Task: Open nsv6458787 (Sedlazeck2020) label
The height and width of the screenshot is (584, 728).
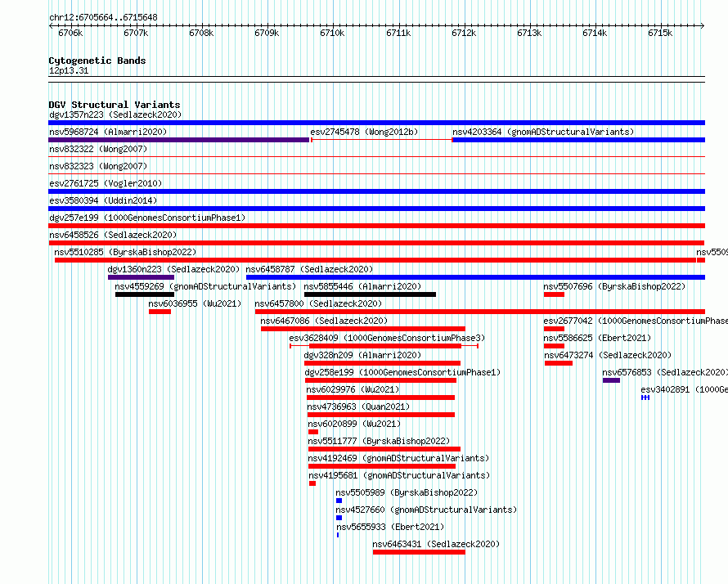Action: click(309, 269)
